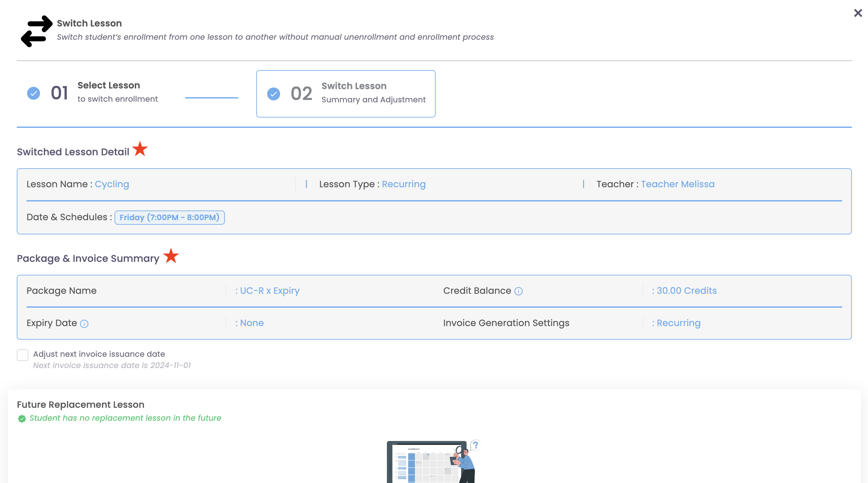Click Friday 7:00PM - 8:00PM schedule tag
The height and width of the screenshot is (483, 868).
169,217
